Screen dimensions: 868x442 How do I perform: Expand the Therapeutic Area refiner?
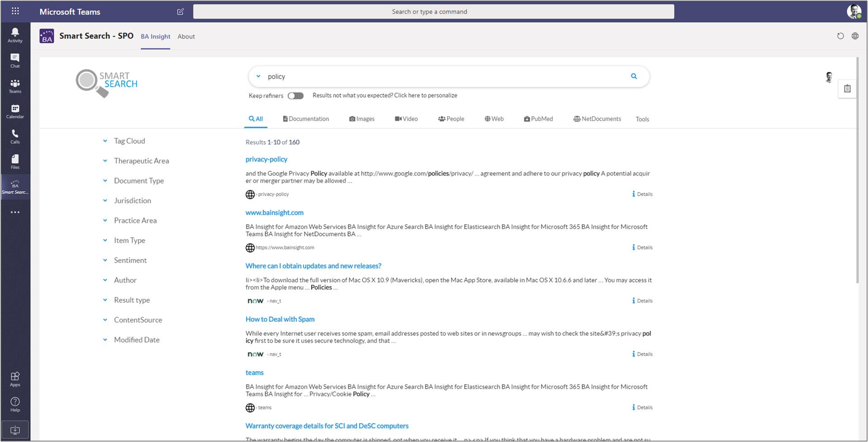pyautogui.click(x=105, y=161)
